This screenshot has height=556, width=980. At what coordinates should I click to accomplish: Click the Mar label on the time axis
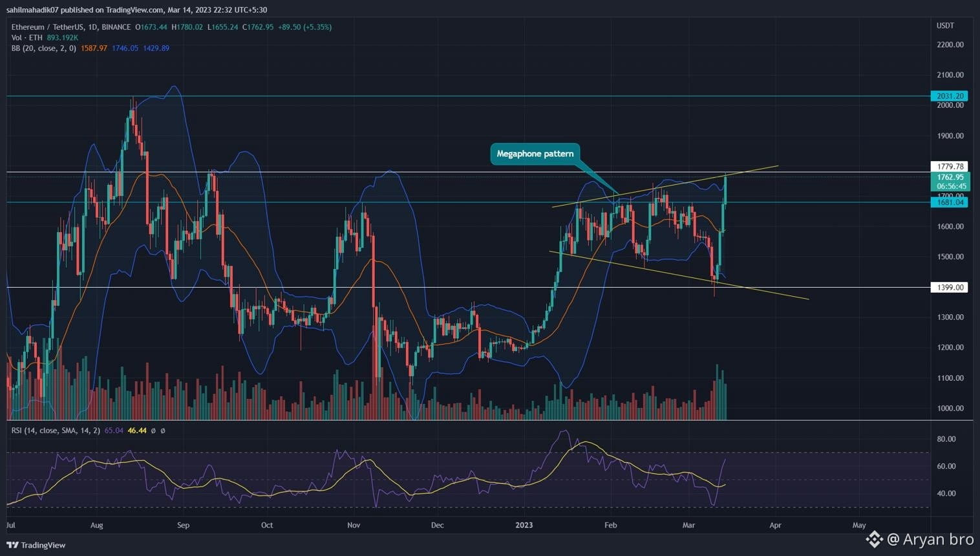(689, 525)
